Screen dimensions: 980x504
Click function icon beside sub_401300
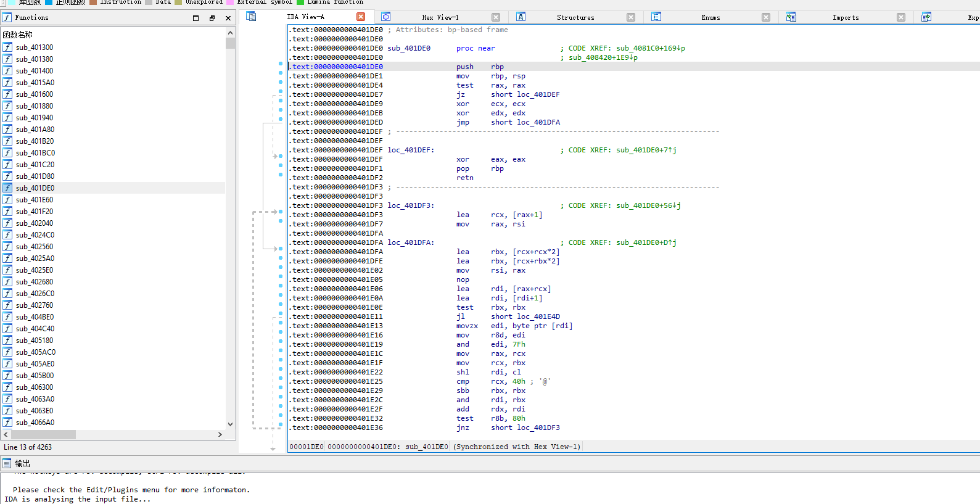tap(7, 47)
